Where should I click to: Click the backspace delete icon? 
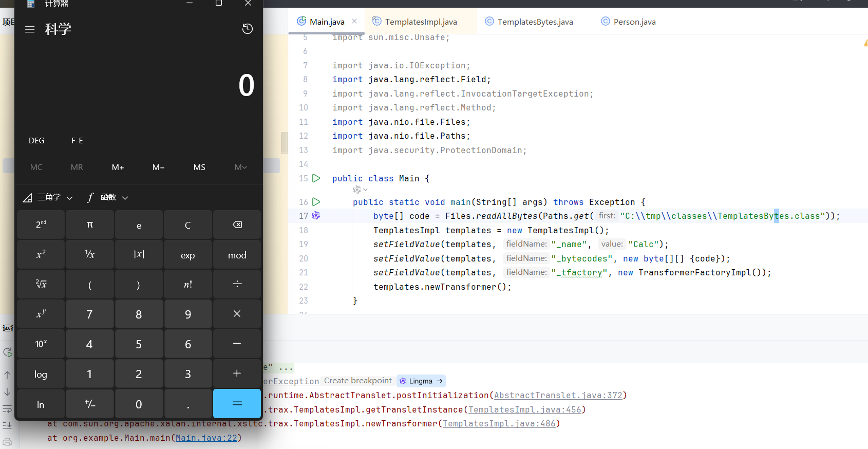(237, 224)
